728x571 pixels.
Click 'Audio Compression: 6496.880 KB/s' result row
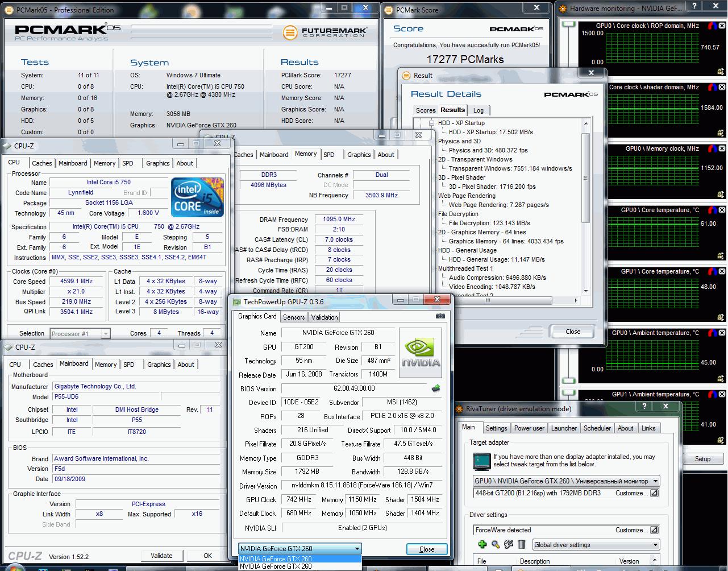[x=497, y=278]
